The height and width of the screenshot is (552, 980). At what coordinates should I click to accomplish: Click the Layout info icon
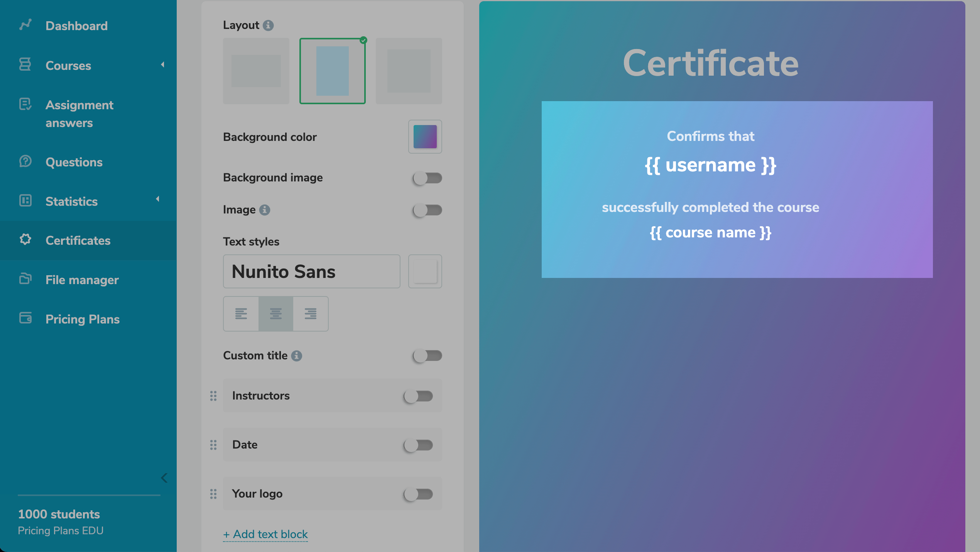tap(268, 25)
